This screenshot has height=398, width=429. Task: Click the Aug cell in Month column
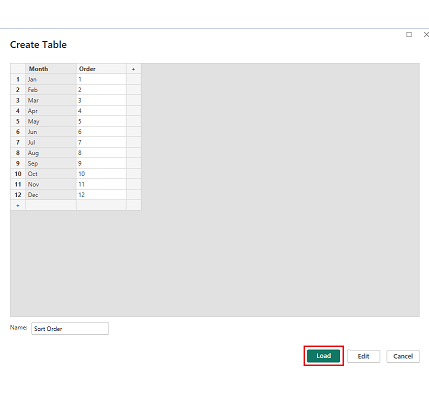[x=51, y=153]
